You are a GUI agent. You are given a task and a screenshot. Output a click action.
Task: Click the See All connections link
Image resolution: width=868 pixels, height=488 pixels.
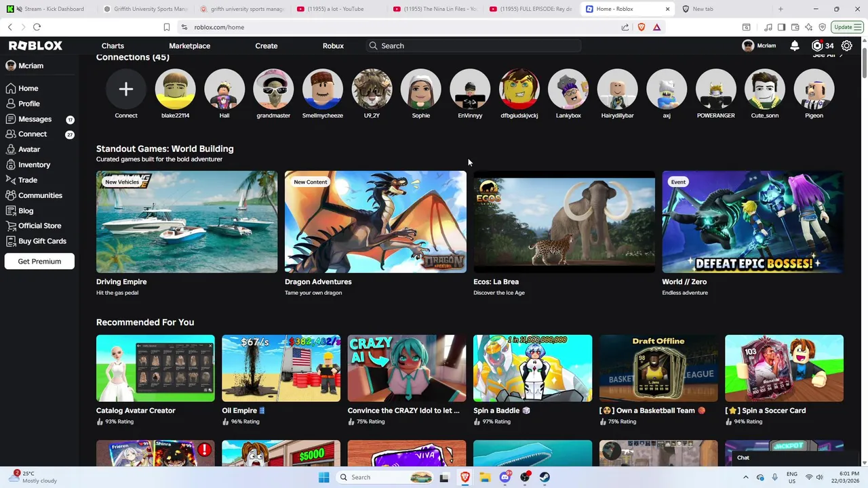pos(827,55)
